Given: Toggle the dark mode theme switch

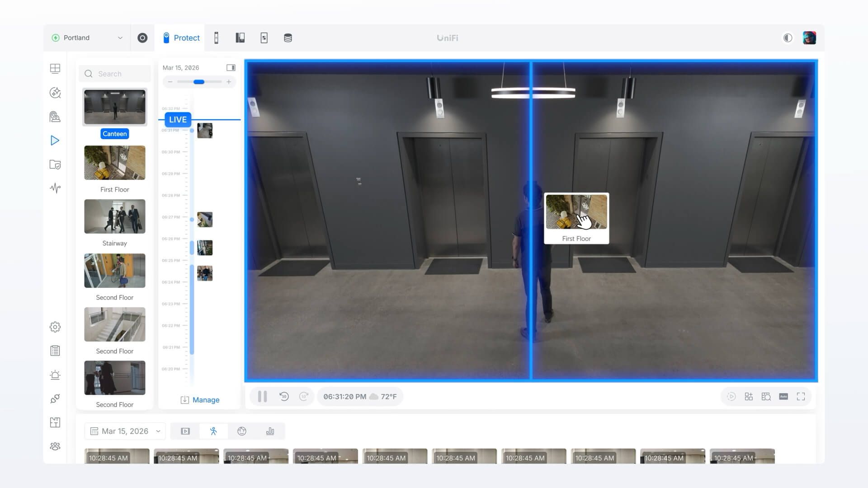Looking at the screenshot, I should [x=788, y=38].
